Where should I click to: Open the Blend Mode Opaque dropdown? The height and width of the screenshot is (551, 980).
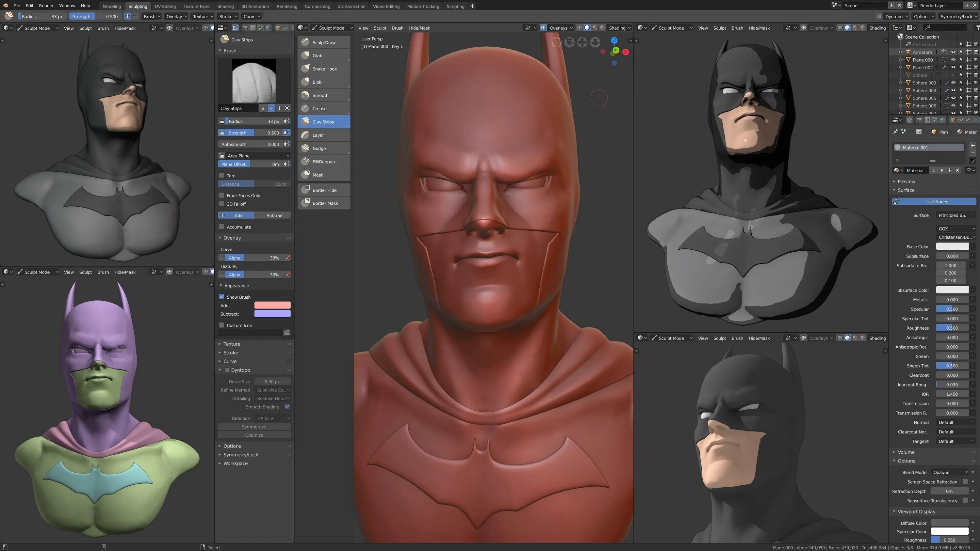coord(950,472)
